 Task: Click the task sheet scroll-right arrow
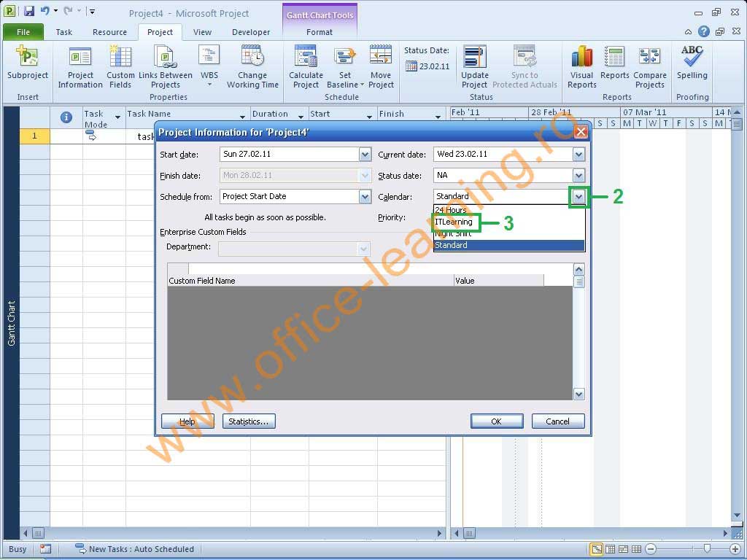click(440, 533)
